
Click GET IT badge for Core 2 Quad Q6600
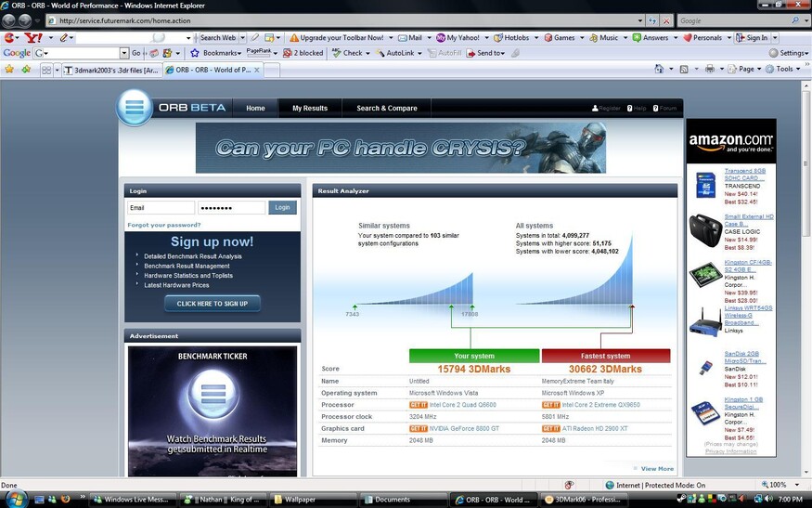click(419, 405)
